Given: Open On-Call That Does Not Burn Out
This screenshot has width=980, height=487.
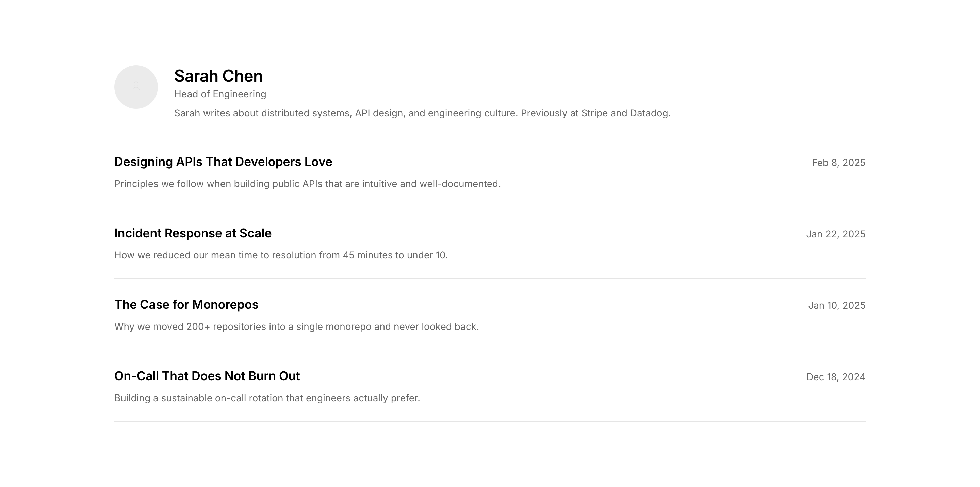Looking at the screenshot, I should (x=207, y=376).
